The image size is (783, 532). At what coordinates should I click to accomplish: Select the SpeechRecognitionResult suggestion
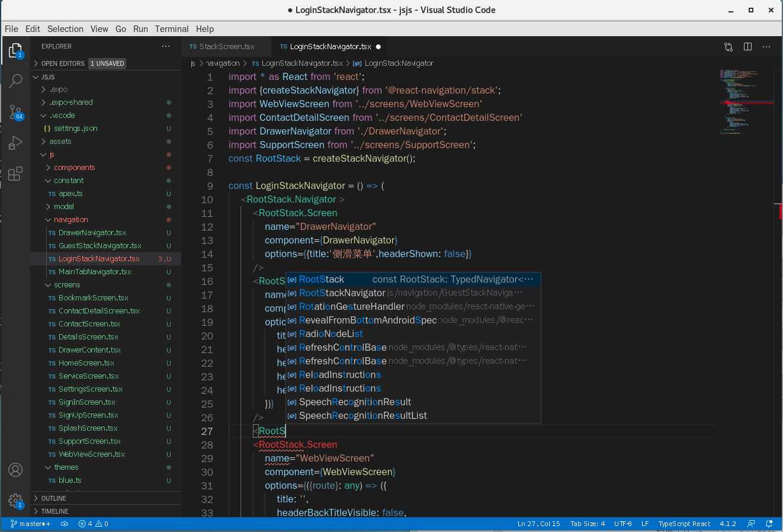(413, 402)
